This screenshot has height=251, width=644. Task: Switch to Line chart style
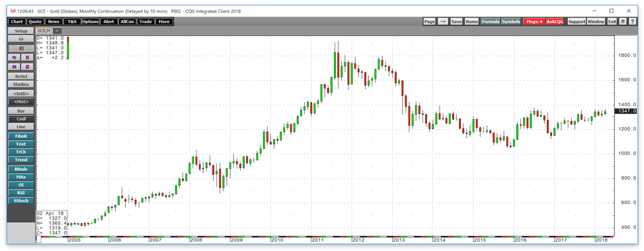[21, 126]
